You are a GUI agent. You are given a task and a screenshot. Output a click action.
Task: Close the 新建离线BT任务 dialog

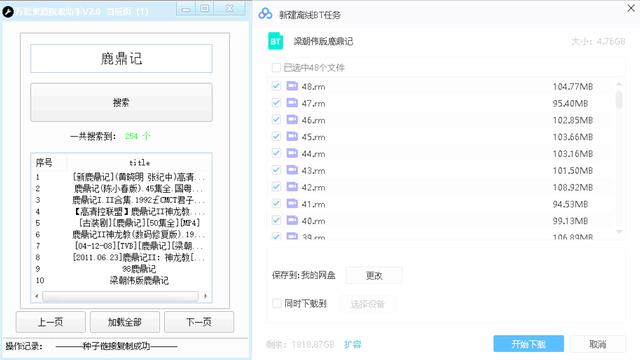pyautogui.click(x=631, y=8)
